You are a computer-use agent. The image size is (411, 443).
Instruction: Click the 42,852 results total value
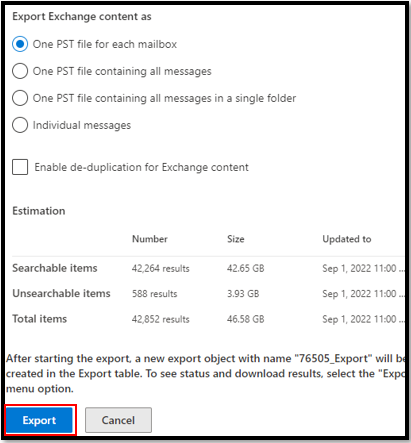coord(161,319)
